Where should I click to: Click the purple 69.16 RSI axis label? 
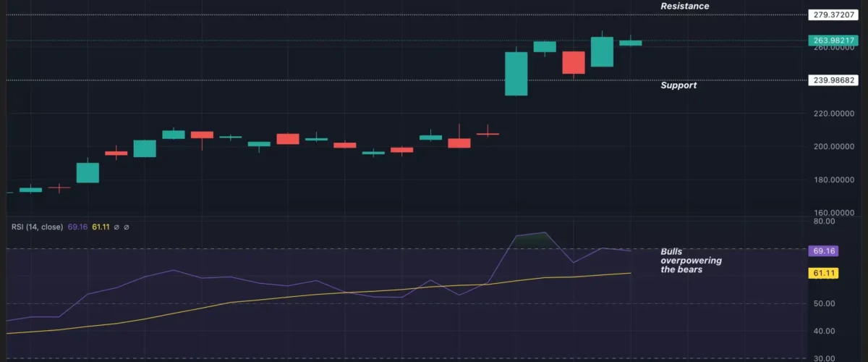coord(825,251)
